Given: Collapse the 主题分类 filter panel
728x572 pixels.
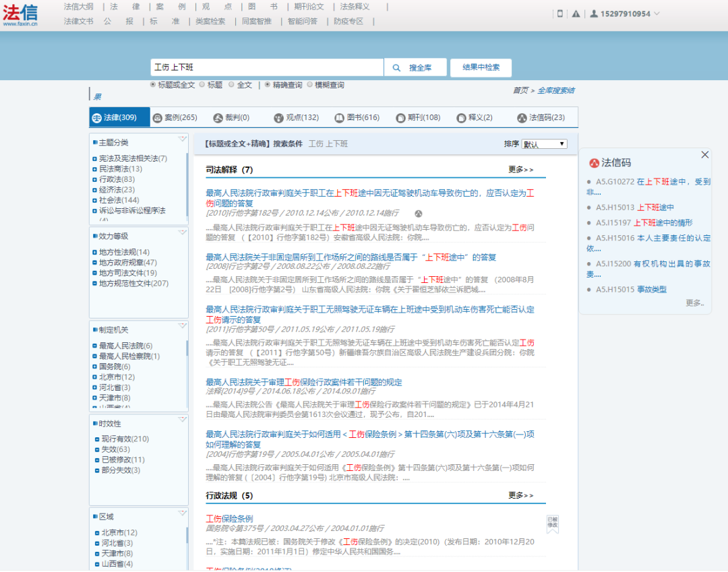Looking at the screenshot, I should 182,139.
